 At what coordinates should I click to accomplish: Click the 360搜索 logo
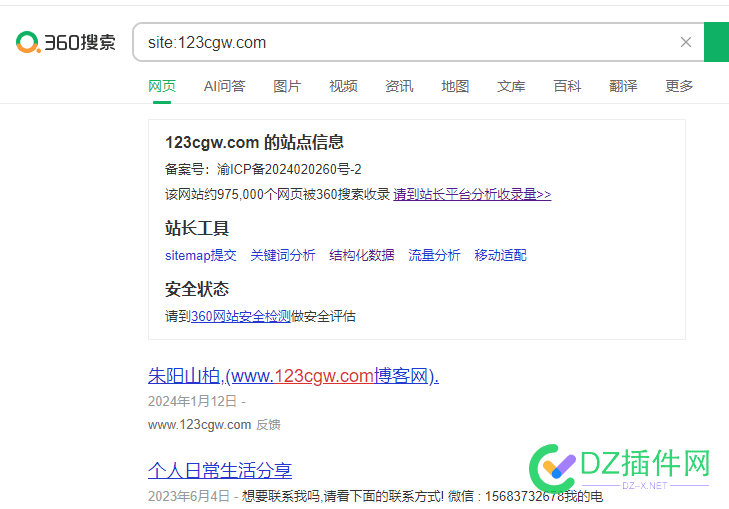[66, 42]
